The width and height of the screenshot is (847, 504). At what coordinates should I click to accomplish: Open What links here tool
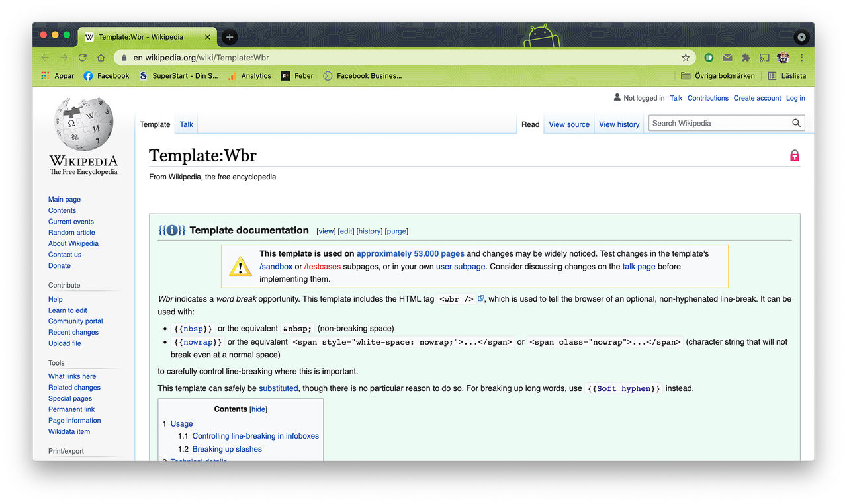point(72,376)
